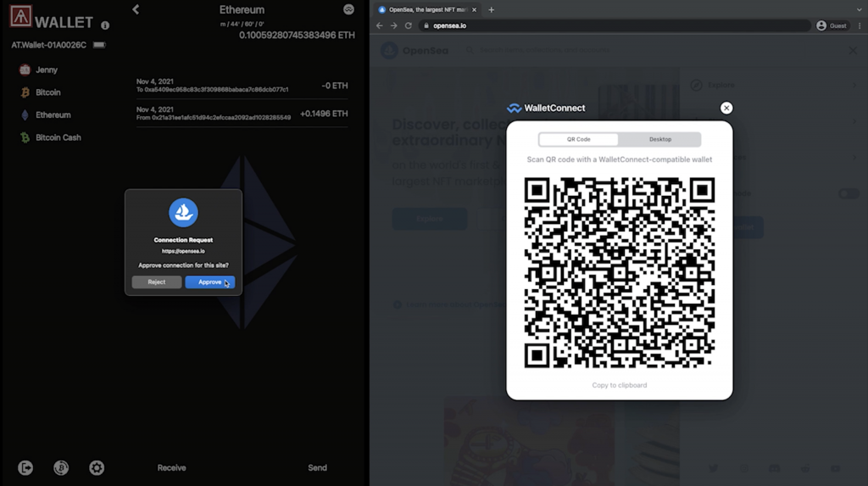Click the logout icon at bottom left
Image resolution: width=868 pixels, height=486 pixels.
(25, 467)
